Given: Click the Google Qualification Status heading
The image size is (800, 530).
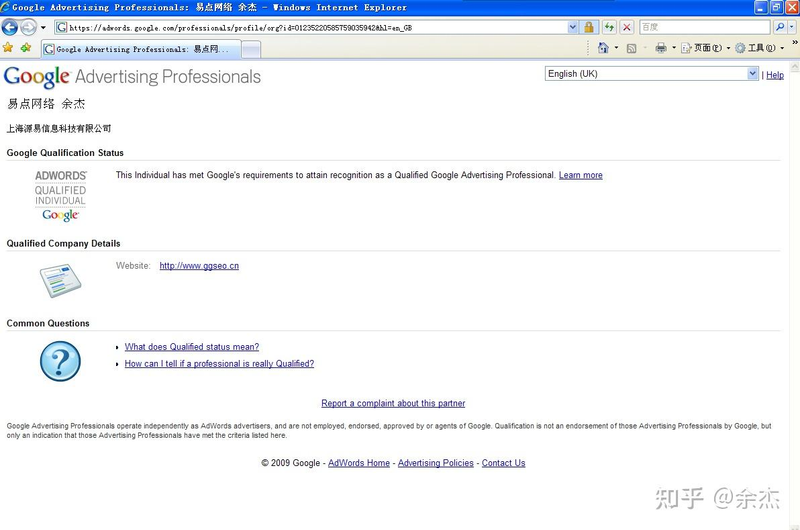Looking at the screenshot, I should pyautogui.click(x=65, y=153).
